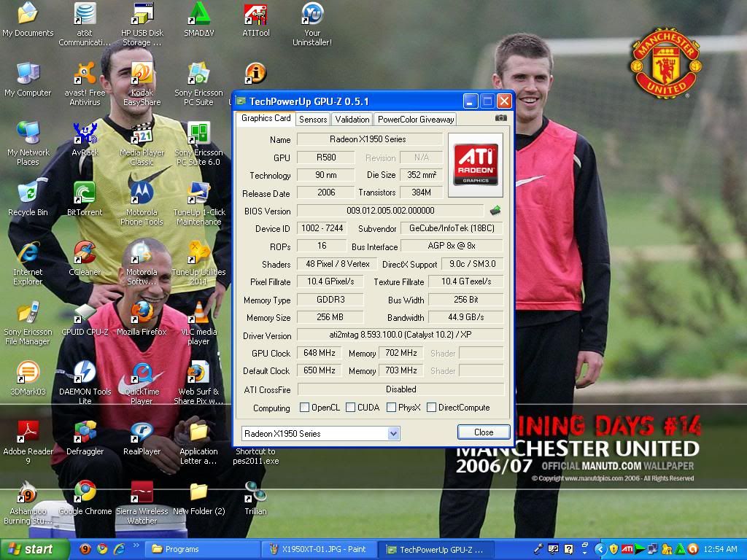Click the Driver Version field
The width and height of the screenshot is (747, 560).
400,334
